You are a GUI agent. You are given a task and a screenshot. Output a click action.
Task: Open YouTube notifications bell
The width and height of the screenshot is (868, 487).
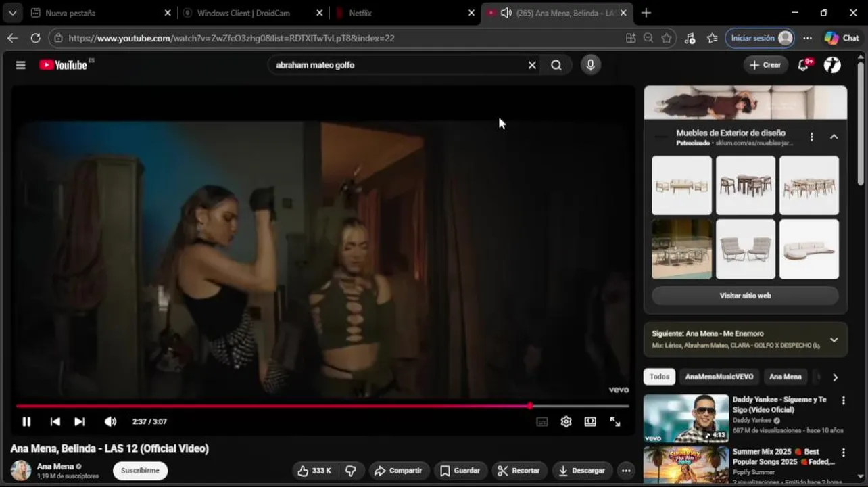coord(804,65)
